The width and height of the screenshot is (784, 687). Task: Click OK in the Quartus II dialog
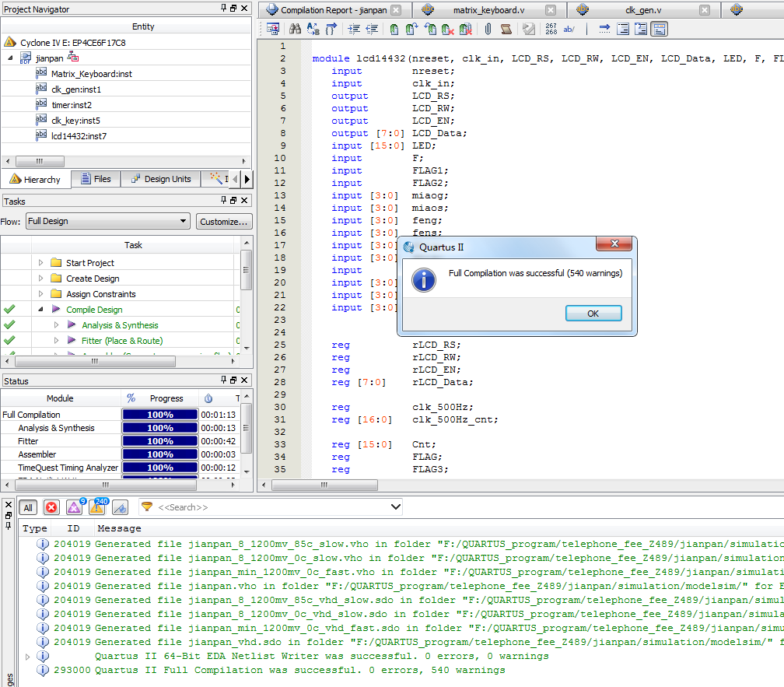point(593,313)
